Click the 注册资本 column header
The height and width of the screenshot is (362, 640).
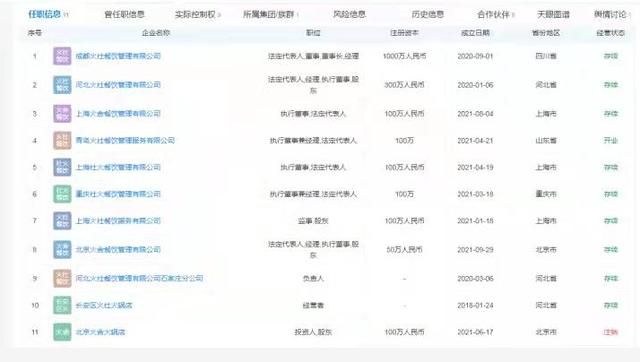[404, 33]
